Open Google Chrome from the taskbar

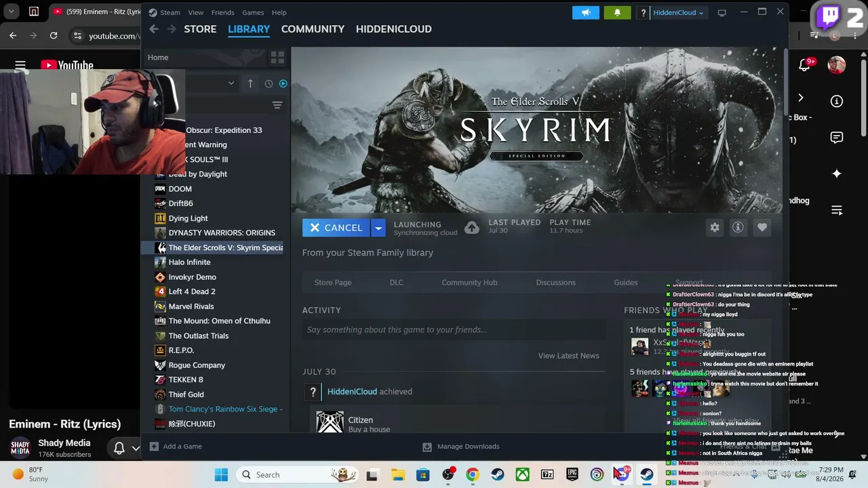click(x=473, y=475)
